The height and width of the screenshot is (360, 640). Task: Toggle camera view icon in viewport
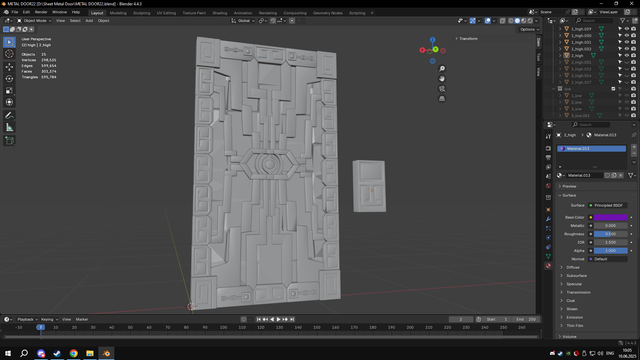pyautogui.click(x=442, y=89)
